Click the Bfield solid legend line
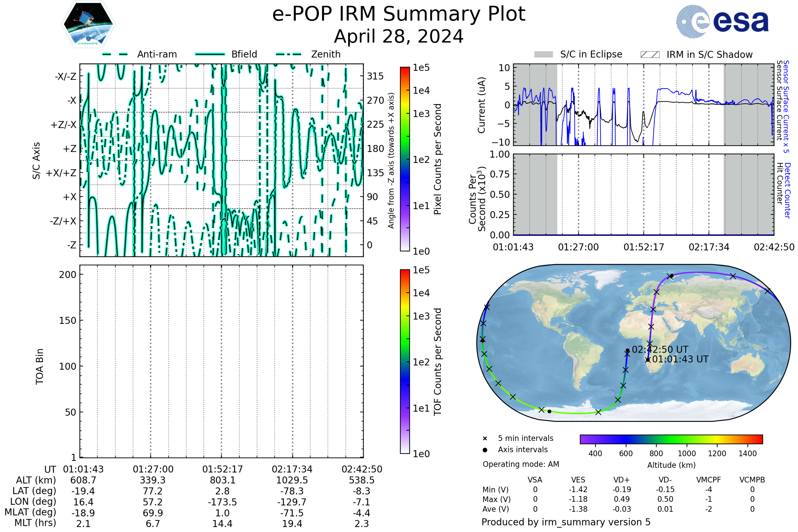This screenshot has height=532, width=798. [x=210, y=54]
